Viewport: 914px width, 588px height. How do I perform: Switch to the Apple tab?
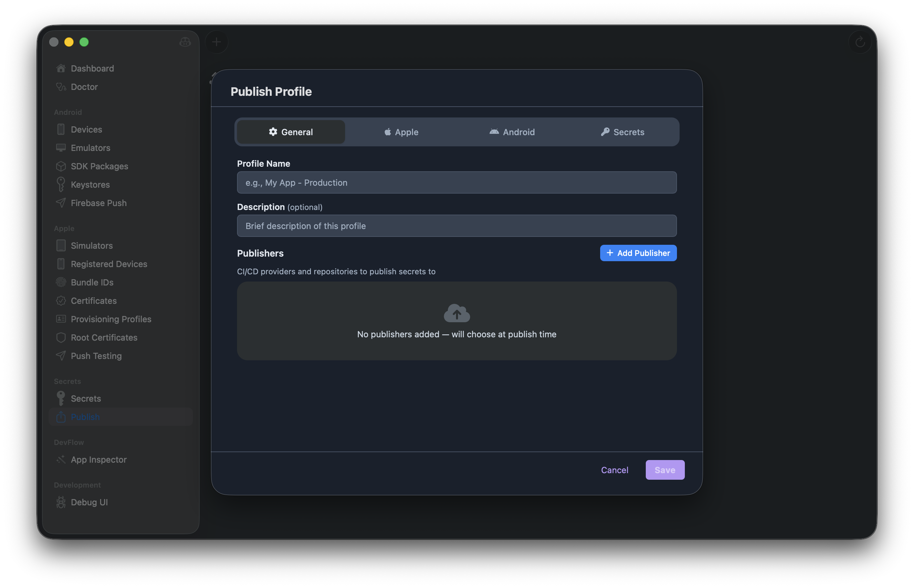click(x=401, y=132)
